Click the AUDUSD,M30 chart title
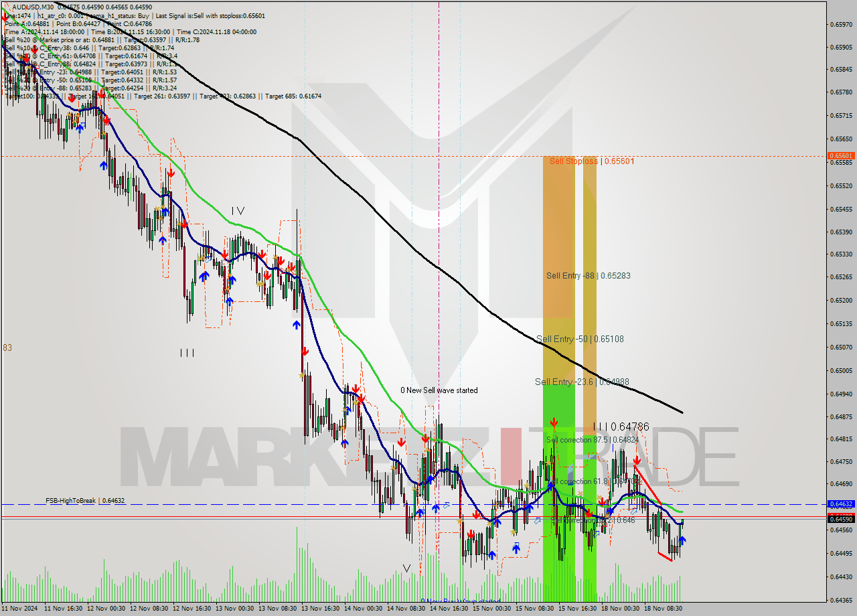Viewport: 857px width, 616px height. click(33, 7)
